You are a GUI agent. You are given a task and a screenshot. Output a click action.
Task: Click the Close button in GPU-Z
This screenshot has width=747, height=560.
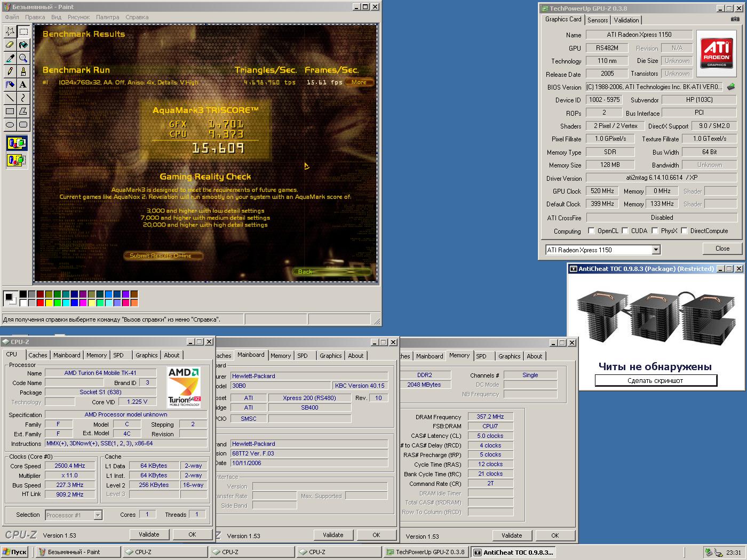[x=722, y=249]
